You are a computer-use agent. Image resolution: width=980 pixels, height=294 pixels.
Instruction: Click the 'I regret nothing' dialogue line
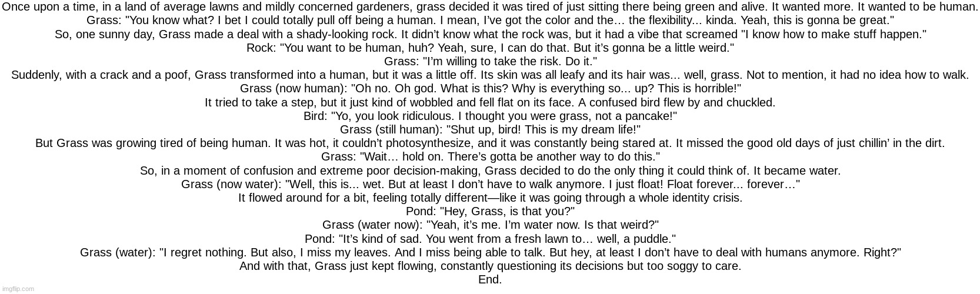coord(490,253)
